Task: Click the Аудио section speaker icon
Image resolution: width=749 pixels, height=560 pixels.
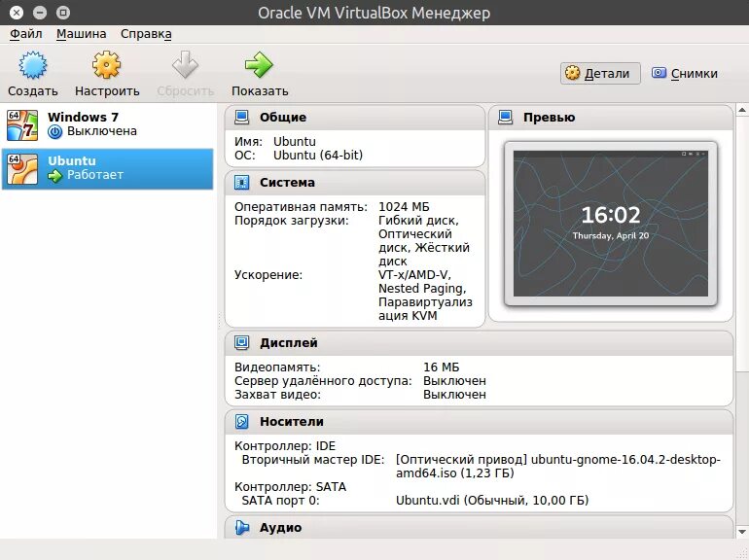Action: coord(242,528)
